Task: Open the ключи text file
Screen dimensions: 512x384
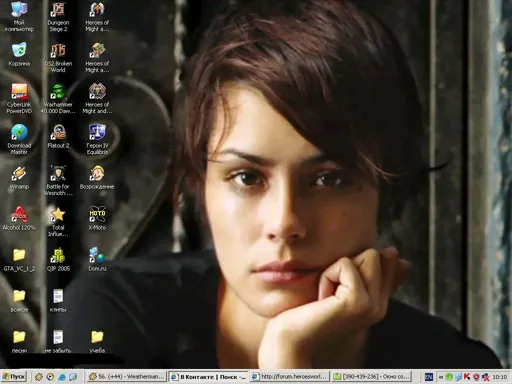Action: (58, 301)
